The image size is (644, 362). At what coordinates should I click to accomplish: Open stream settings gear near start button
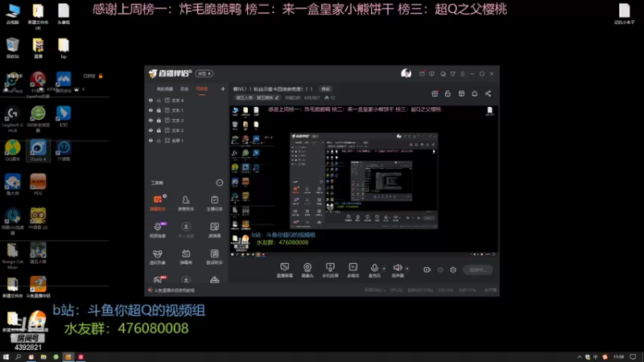(x=453, y=269)
